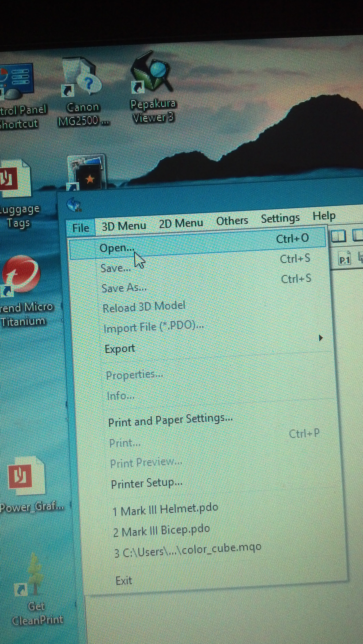Click the P.1 page toolbar icon
The width and height of the screenshot is (363, 644).
tap(344, 259)
